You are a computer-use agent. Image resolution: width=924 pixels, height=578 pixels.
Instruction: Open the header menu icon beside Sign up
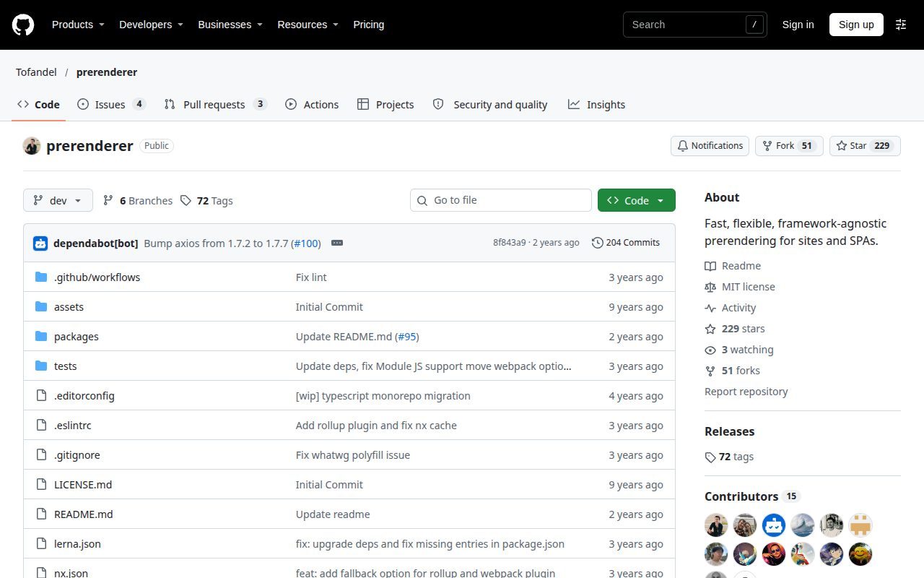[901, 25]
